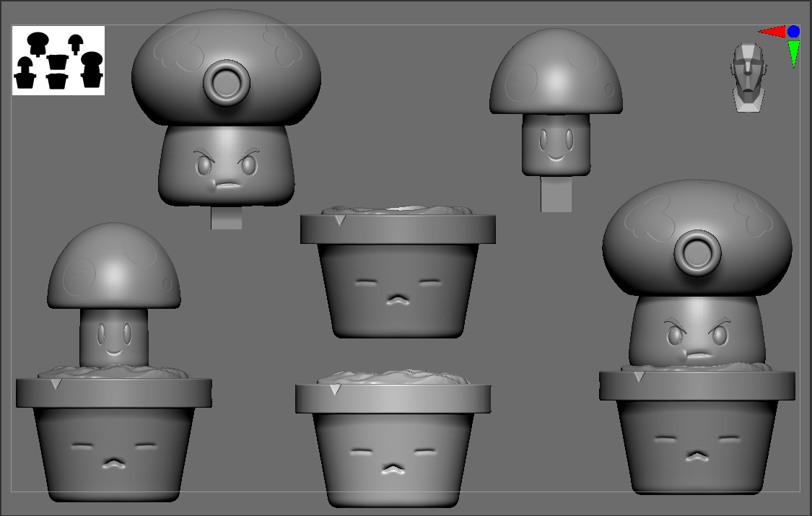812x516 pixels.
Task: Select the small smiling mushroom without pot
Action: (x=556, y=119)
